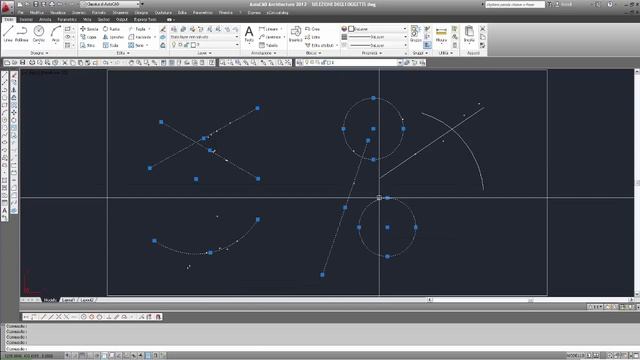Open the Output ribbon tab

[x=122, y=19]
